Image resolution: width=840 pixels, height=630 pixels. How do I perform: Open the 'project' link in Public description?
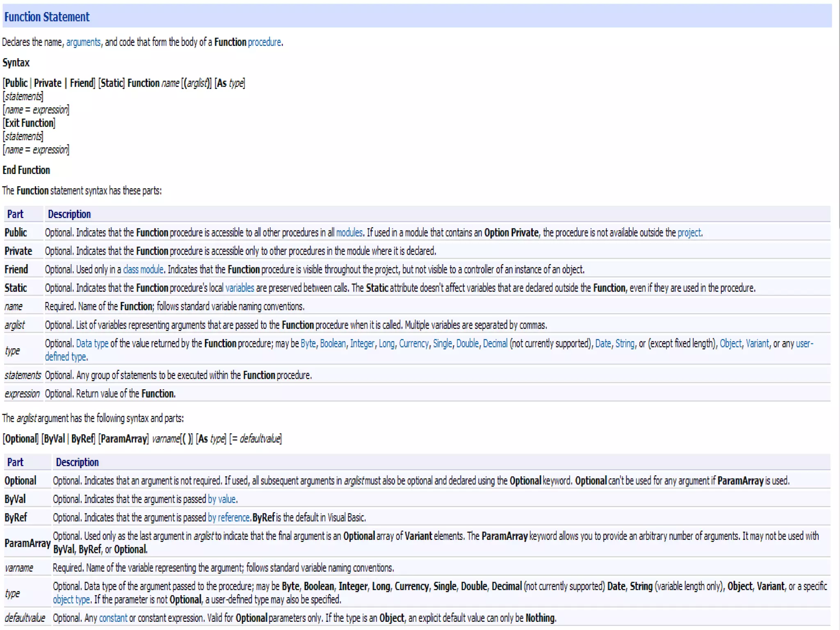coord(689,233)
